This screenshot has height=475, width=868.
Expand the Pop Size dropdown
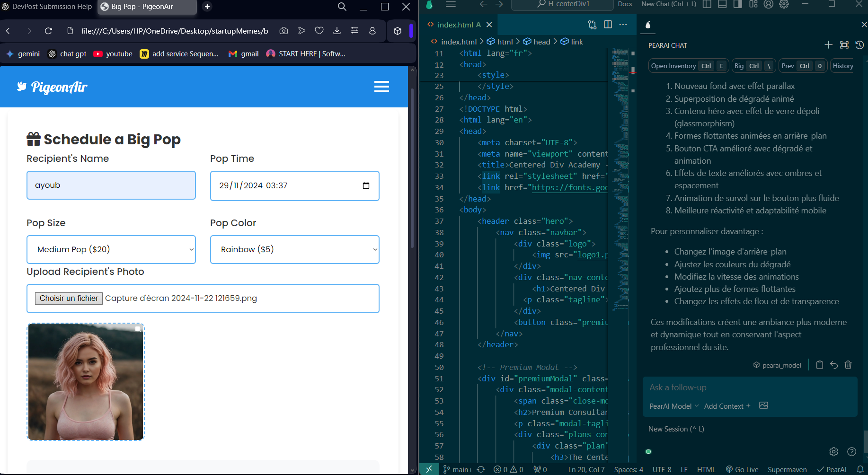point(111,249)
